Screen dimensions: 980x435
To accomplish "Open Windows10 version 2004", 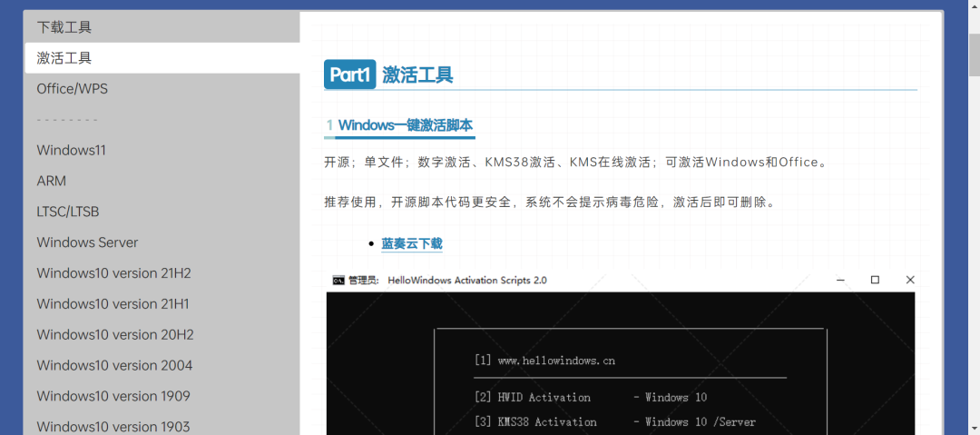I will (x=162, y=365).
